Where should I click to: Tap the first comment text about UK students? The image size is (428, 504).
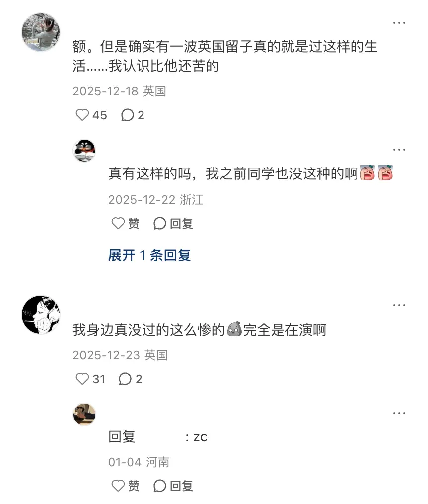pyautogui.click(x=225, y=56)
